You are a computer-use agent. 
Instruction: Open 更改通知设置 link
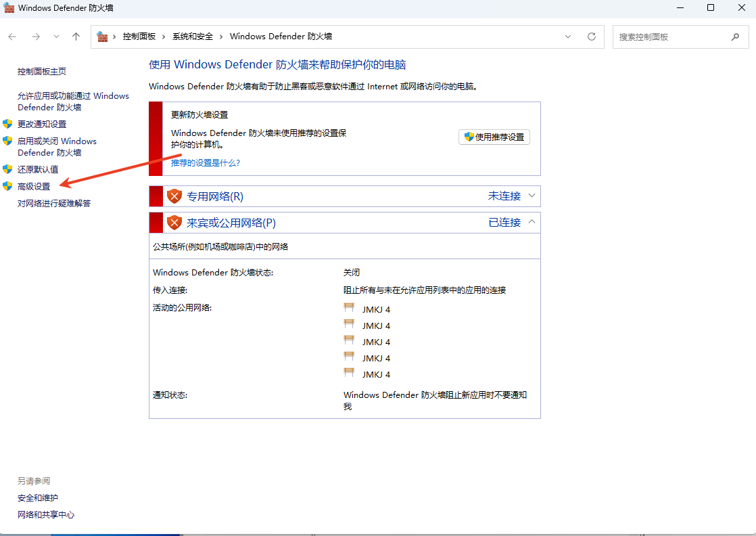[42, 124]
